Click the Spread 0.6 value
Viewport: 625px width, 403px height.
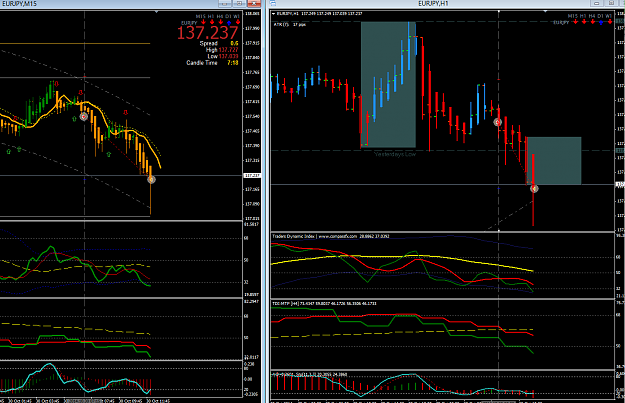pos(234,43)
